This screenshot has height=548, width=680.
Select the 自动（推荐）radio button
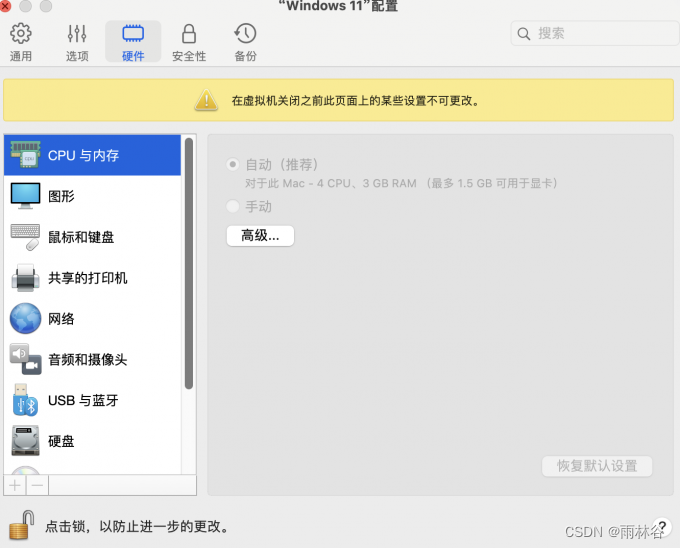(x=233, y=165)
